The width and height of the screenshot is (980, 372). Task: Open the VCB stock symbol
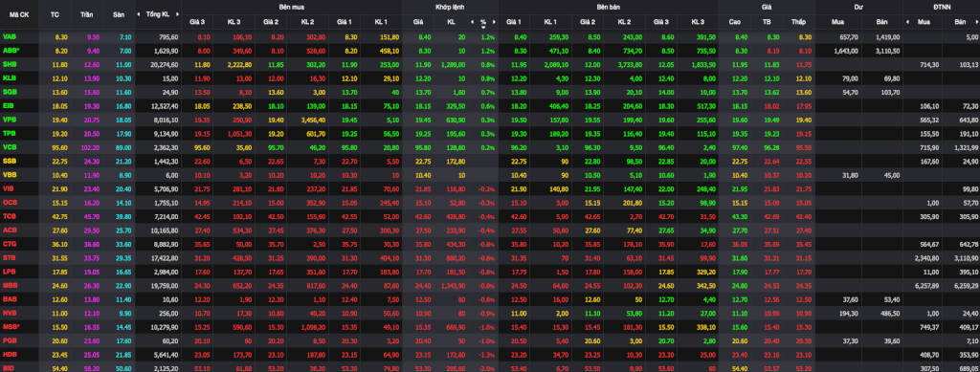(x=10, y=146)
